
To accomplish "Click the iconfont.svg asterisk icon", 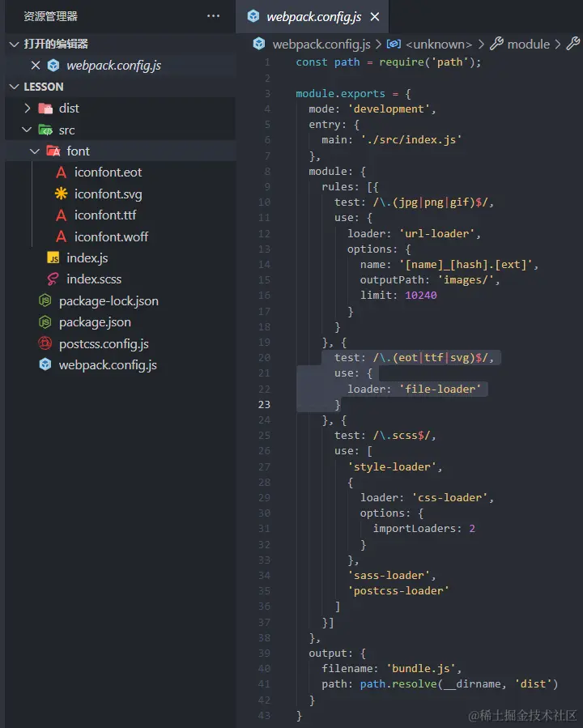I will 61,194.
